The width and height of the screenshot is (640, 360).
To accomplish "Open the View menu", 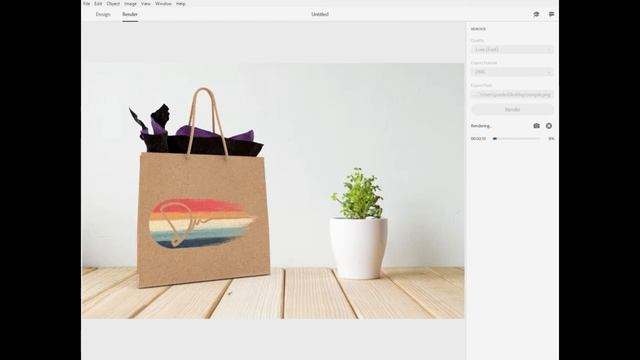I will (146, 4).
